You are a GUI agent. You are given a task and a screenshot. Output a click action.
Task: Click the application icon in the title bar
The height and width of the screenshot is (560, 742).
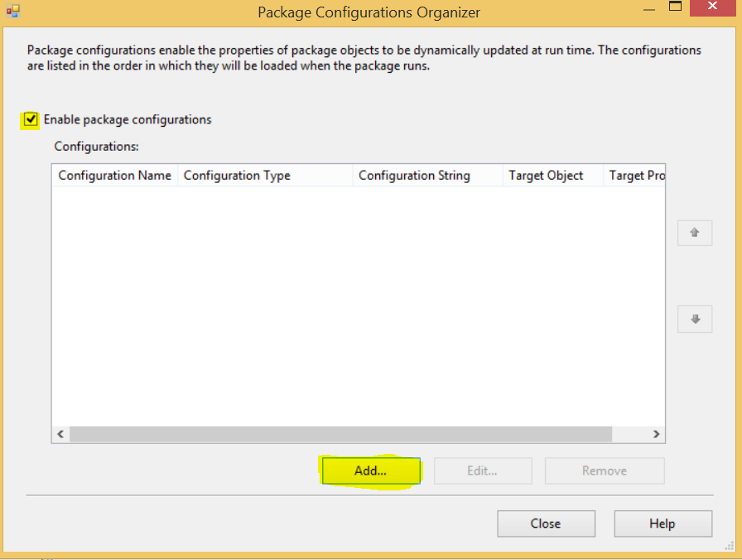pos(12,11)
